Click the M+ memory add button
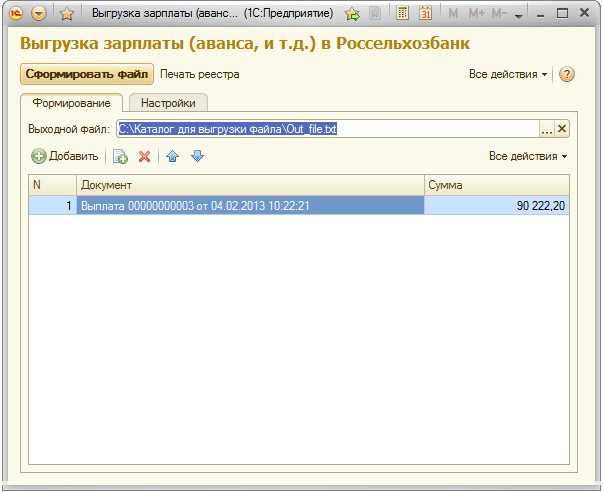603x492 pixels. coord(476,13)
